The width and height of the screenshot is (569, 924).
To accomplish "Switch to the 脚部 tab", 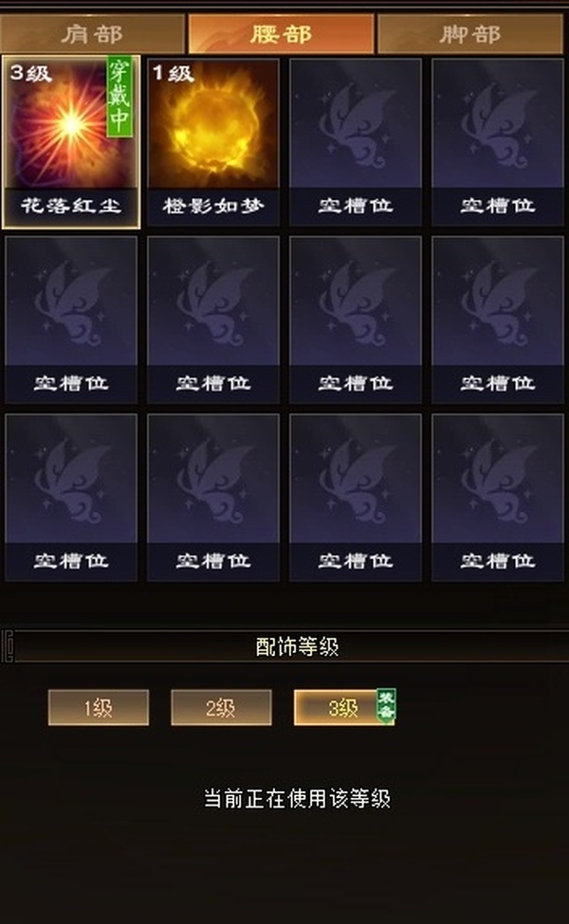I will click(470, 33).
